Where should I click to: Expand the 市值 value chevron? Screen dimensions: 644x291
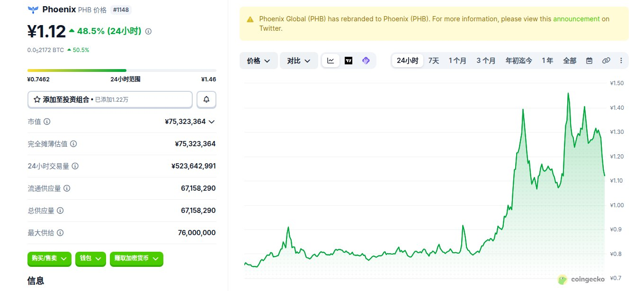(x=212, y=122)
